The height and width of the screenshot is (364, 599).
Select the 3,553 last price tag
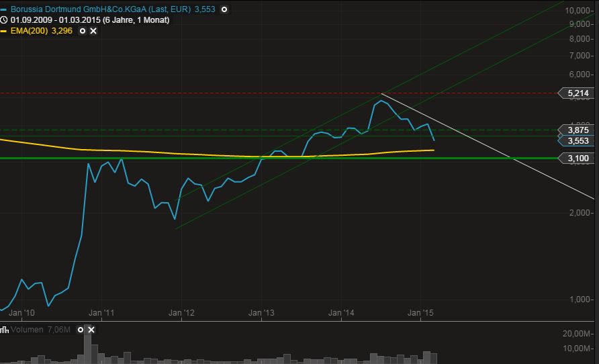click(x=578, y=141)
